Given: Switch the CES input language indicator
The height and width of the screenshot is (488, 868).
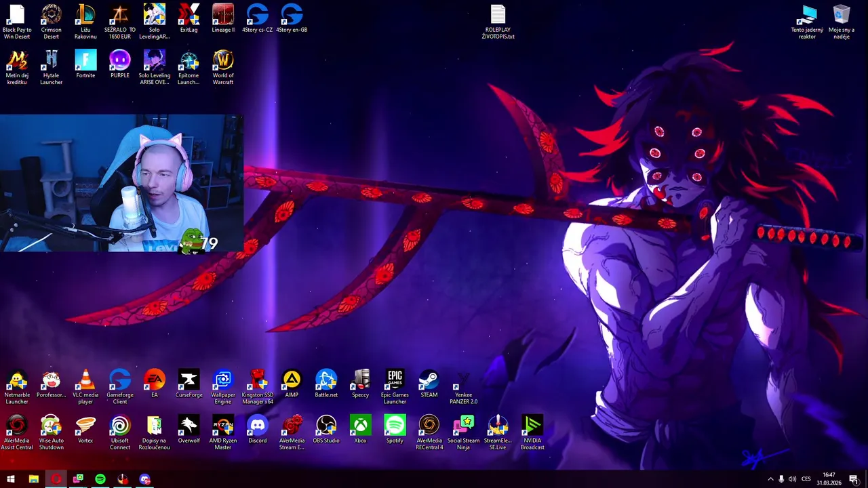Looking at the screenshot, I should (x=806, y=479).
